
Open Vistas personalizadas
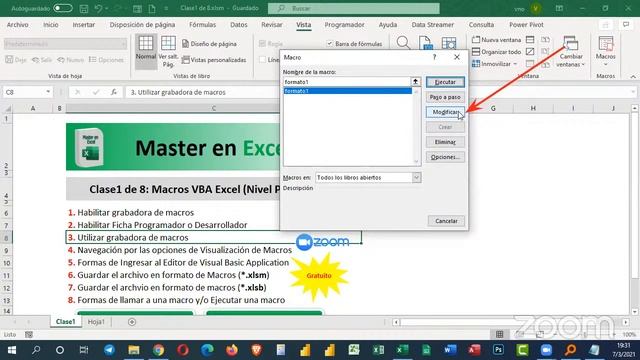click(x=214, y=60)
